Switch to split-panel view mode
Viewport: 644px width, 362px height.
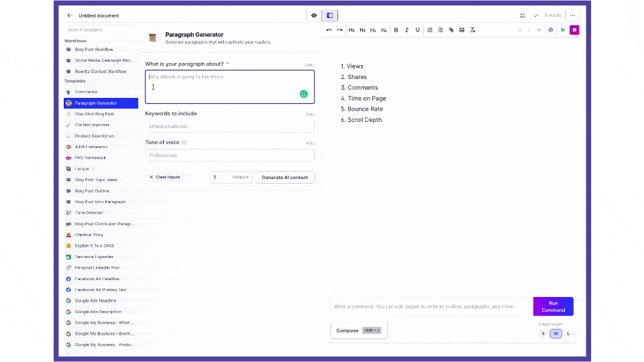tap(329, 15)
